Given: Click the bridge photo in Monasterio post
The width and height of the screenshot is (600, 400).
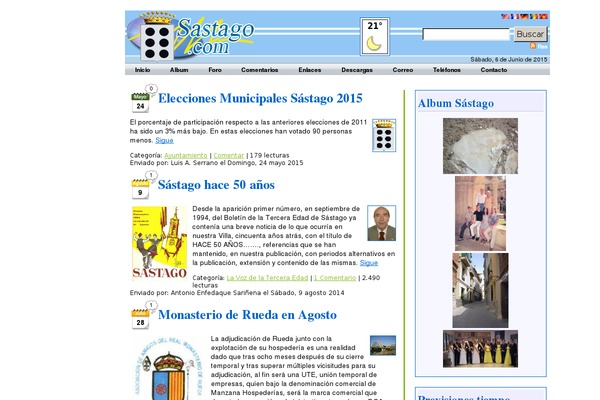Looking at the screenshot, I should tap(383, 345).
